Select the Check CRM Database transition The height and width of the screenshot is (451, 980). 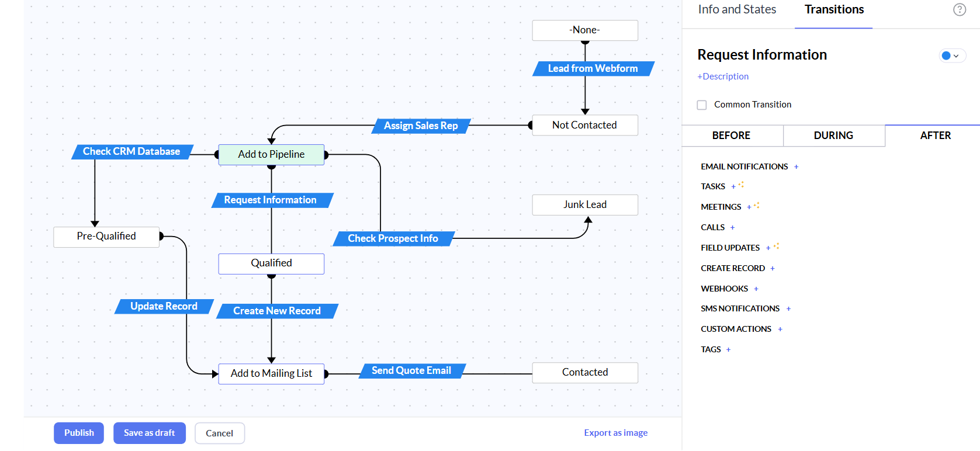click(132, 152)
